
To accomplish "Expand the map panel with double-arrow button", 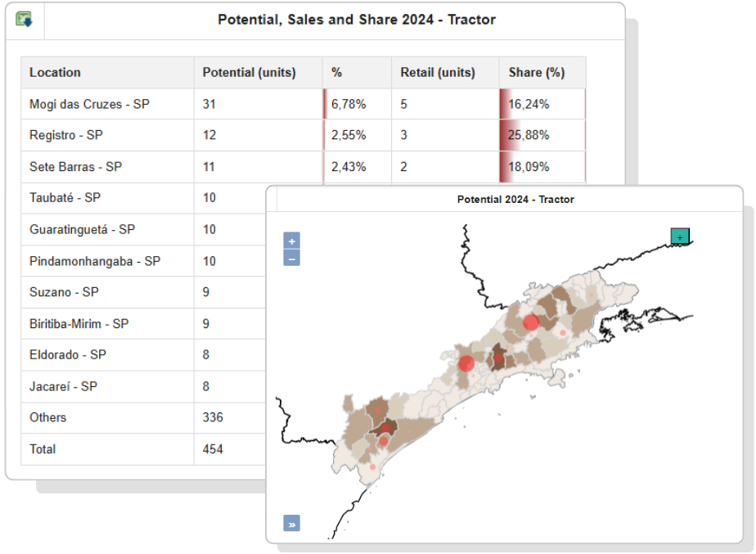I will 291,524.
